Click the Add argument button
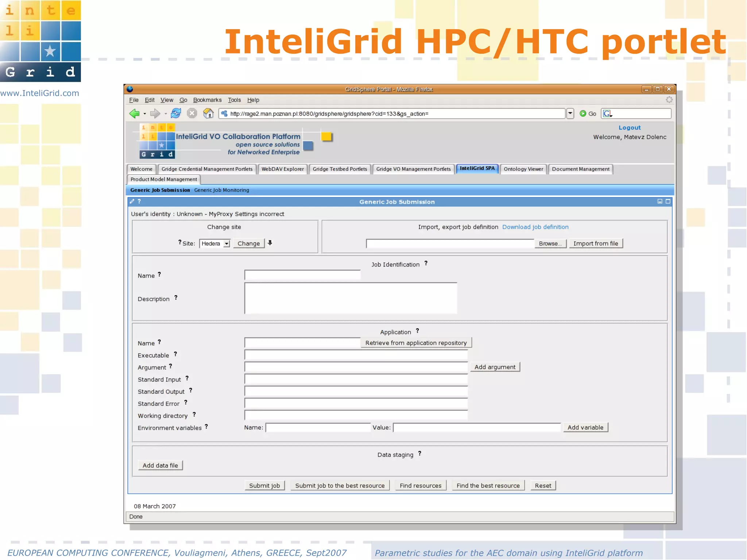The image size is (747, 560). (x=495, y=367)
